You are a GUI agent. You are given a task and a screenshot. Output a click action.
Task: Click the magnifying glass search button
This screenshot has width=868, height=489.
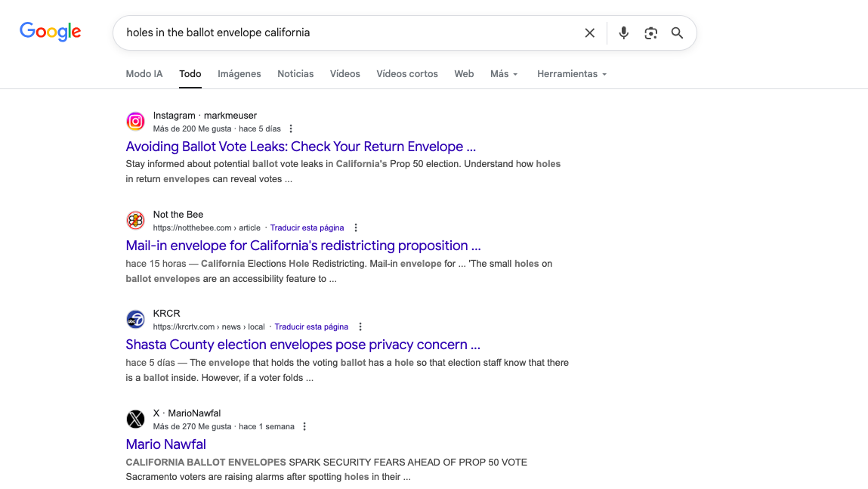tap(677, 33)
